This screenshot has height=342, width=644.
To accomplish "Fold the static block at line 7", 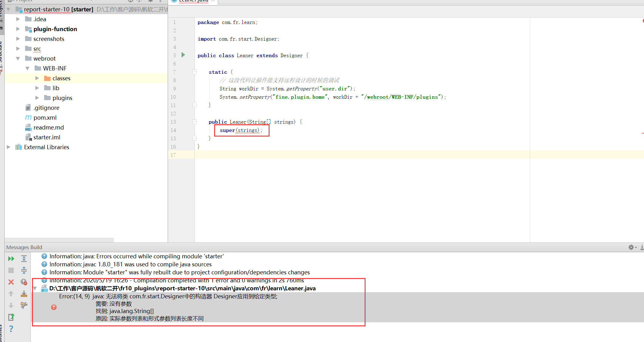I will 194,72.
